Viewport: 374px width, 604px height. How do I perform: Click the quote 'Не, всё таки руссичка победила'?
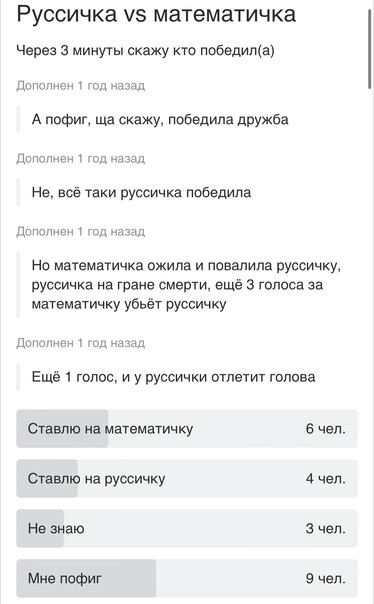(x=141, y=192)
